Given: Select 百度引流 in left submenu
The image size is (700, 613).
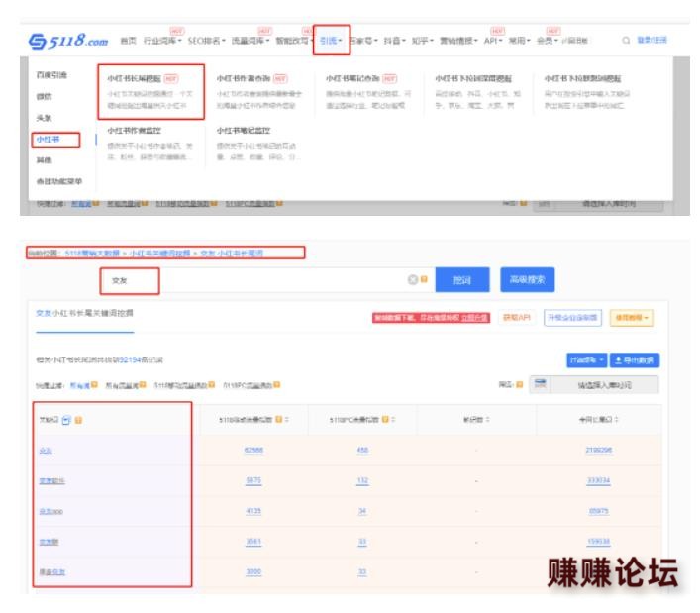Looking at the screenshot, I should pos(51,74).
